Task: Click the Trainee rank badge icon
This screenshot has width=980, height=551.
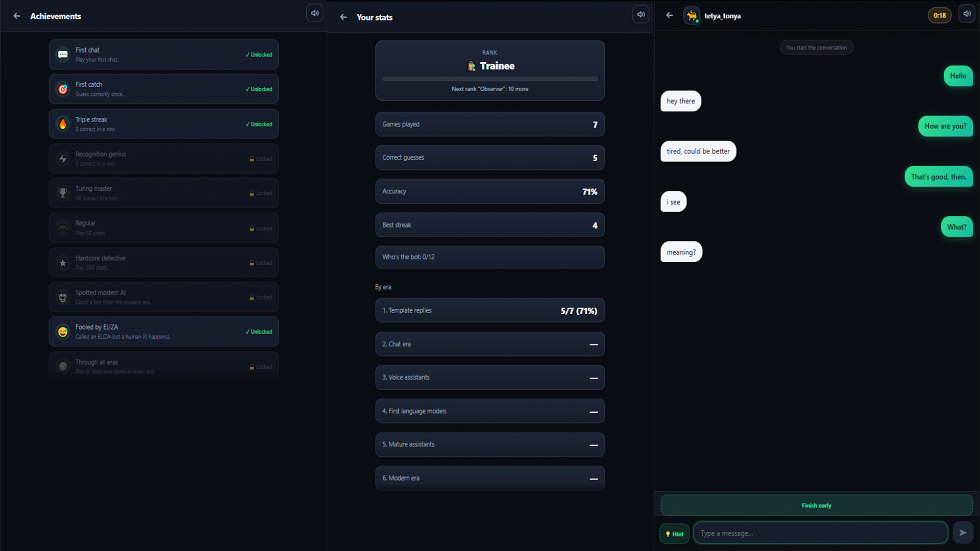Action: (472, 66)
